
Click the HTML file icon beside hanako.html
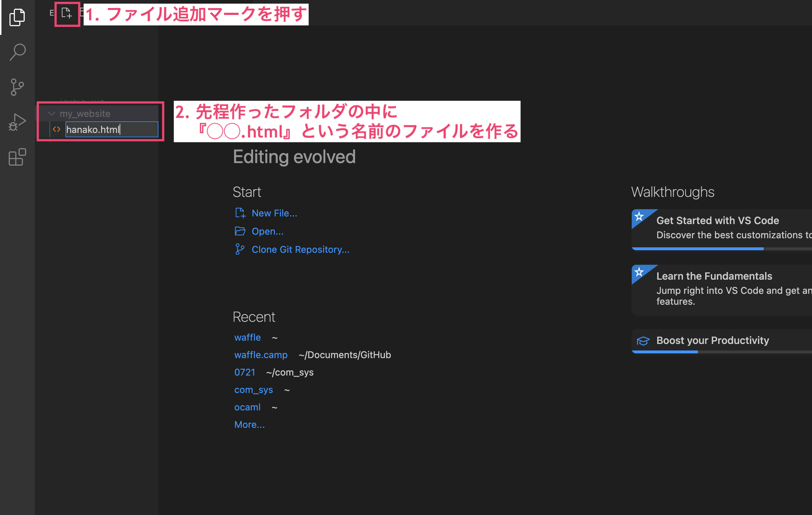point(57,129)
